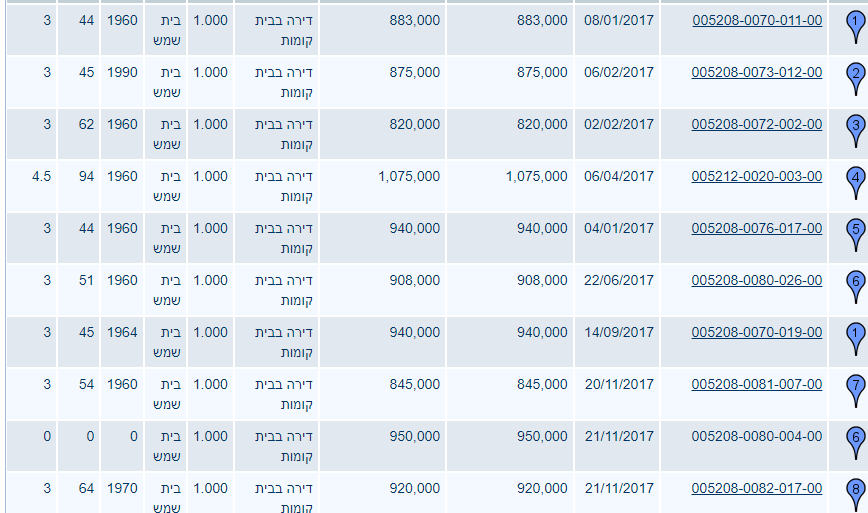Open parcel link 005208-0082-017-00
The image size is (868, 513).
click(757, 488)
